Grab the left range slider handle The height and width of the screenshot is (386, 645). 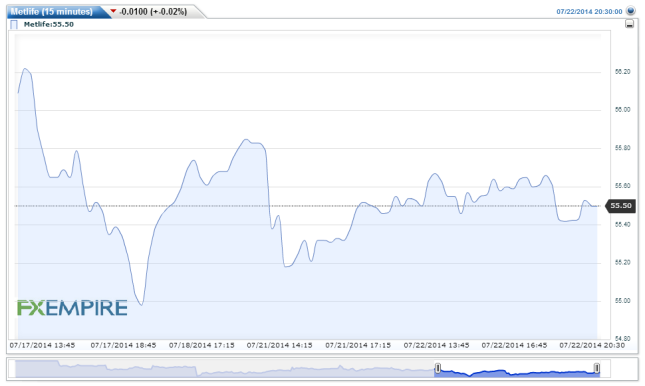coord(438,368)
